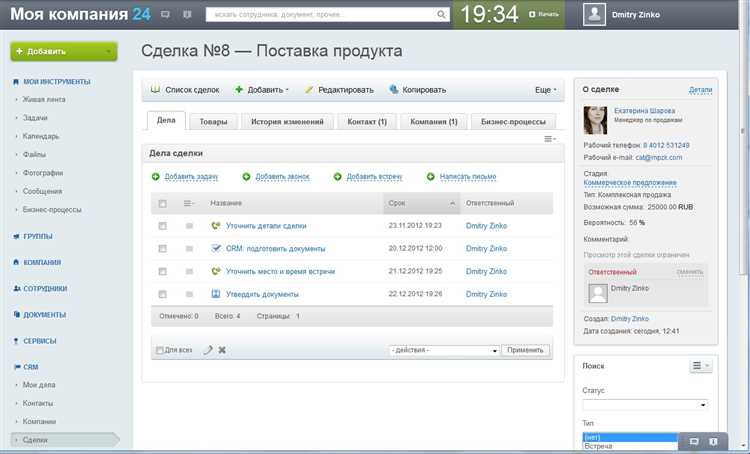Open row menu for Уточнить детали сделки

[189, 226]
